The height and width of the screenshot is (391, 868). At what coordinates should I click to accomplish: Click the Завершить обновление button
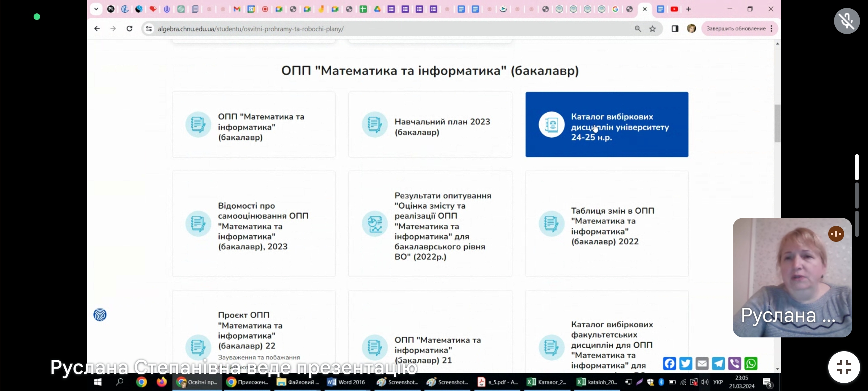point(736,29)
